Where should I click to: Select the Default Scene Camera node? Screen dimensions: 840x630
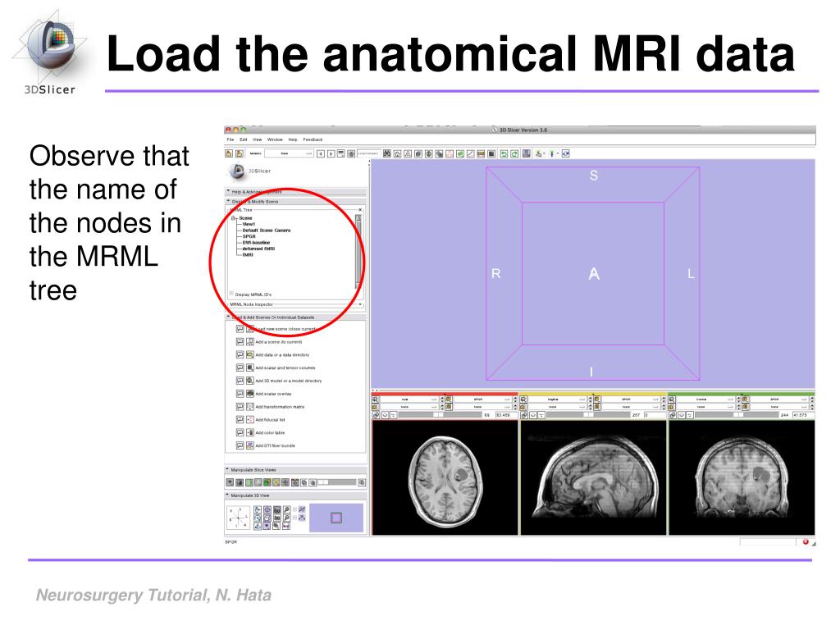pyautogui.click(x=267, y=231)
